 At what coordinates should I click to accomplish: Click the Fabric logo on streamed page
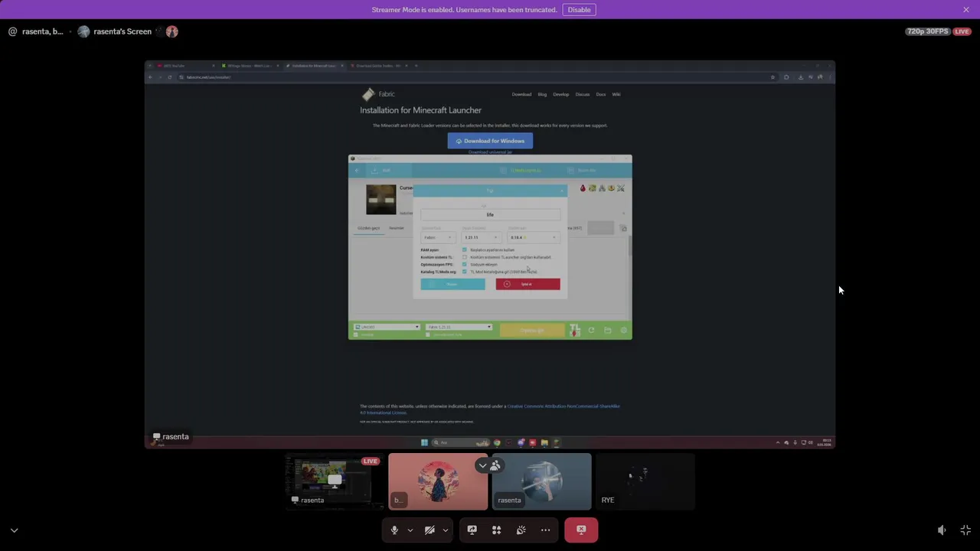[x=368, y=94]
